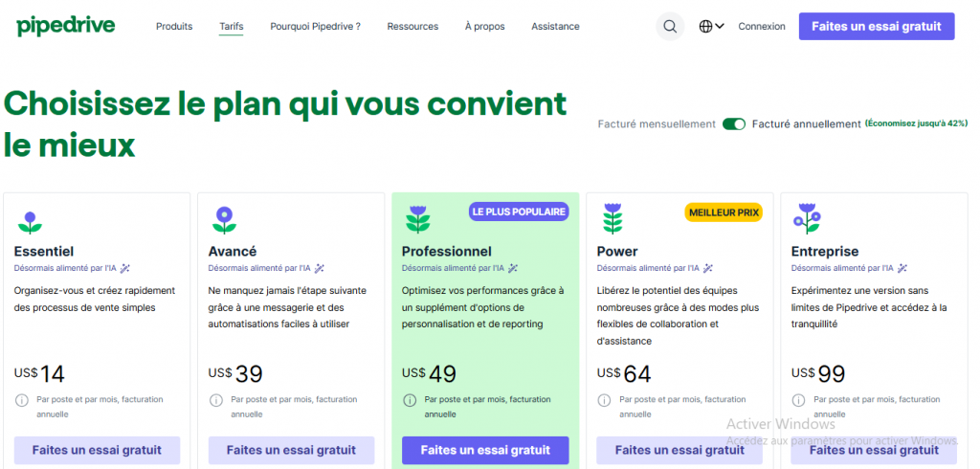Open the Tarifs menu item
The width and height of the screenshot is (980, 469).
(232, 26)
